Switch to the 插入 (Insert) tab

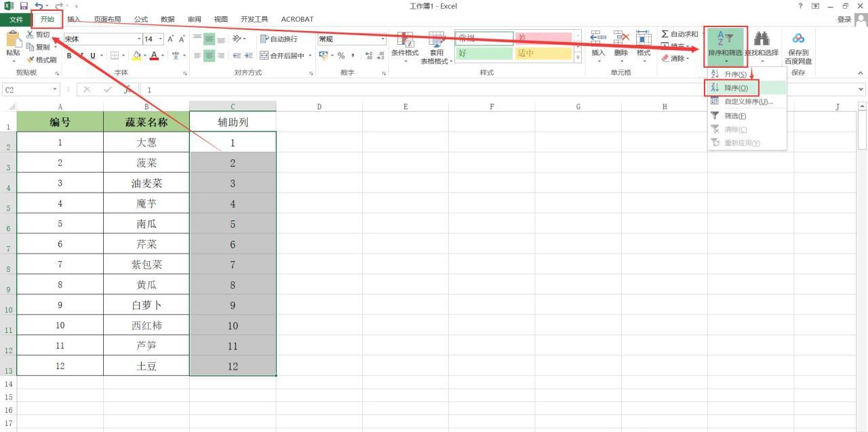(x=73, y=20)
